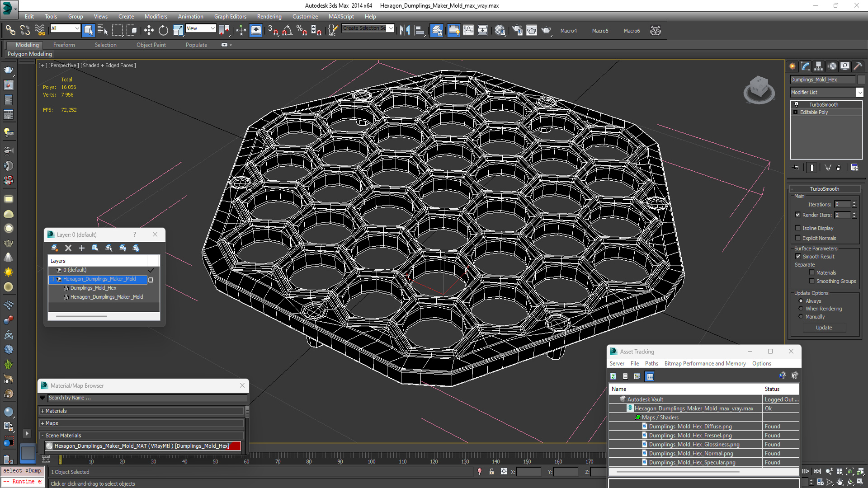Open the Material/Map Browser options arrow
868x488 pixels.
coord(42,398)
